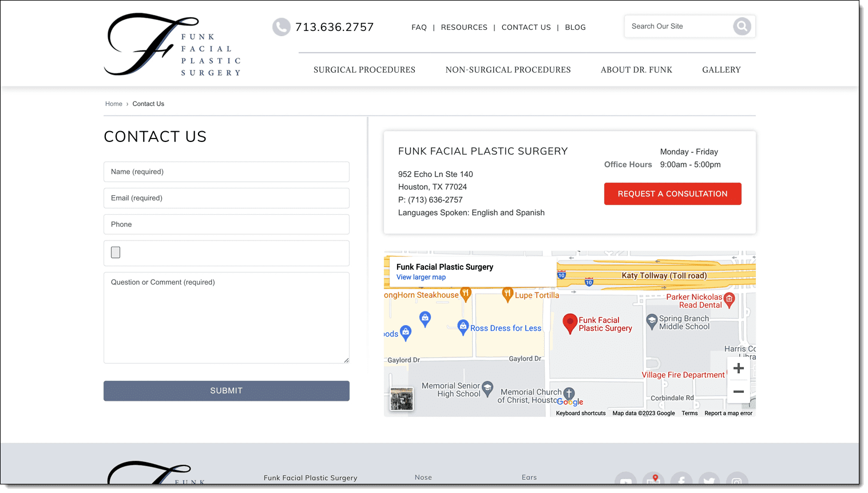Click the Funk Facial Plastic Surgery logo

tap(172, 45)
